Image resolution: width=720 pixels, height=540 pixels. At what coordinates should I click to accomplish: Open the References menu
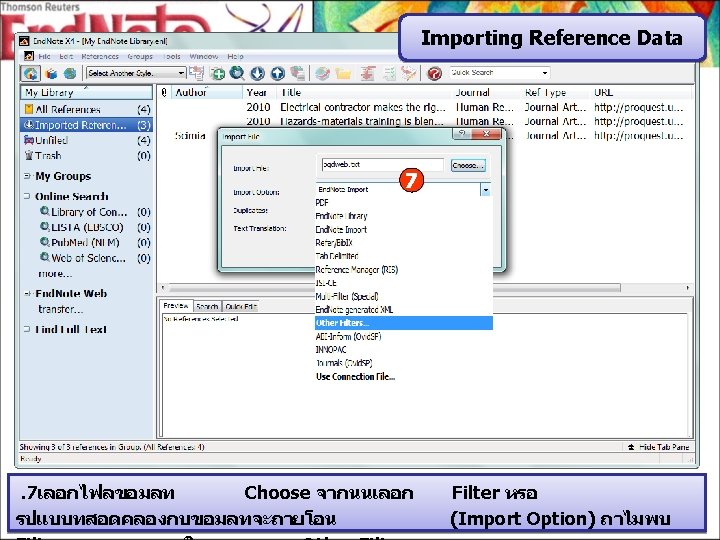pyautogui.click(x=100, y=56)
